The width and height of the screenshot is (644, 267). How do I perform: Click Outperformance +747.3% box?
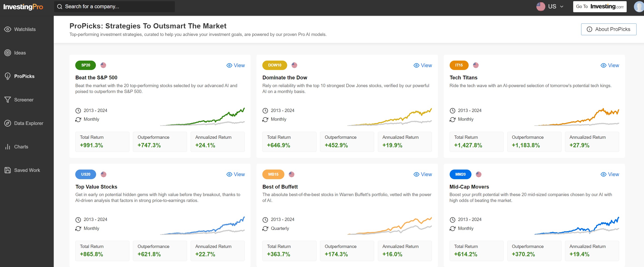[x=160, y=142]
